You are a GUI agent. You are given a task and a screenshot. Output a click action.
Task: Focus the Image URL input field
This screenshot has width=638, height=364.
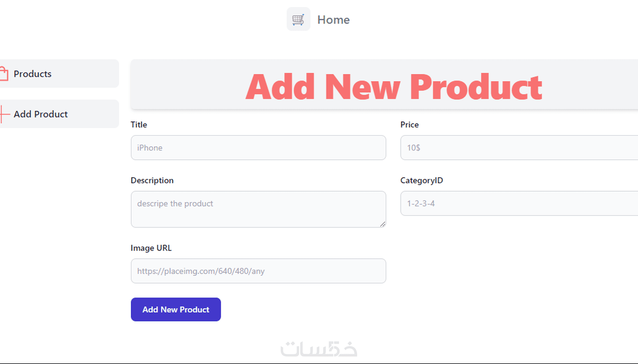click(258, 271)
